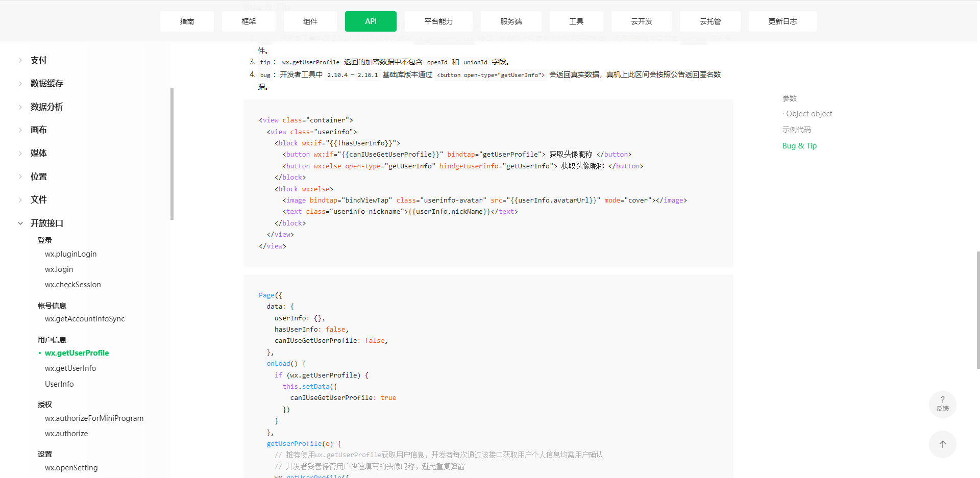This screenshot has width=980, height=478.
Task: Click the back-to-top arrow icon
Action: click(942, 444)
